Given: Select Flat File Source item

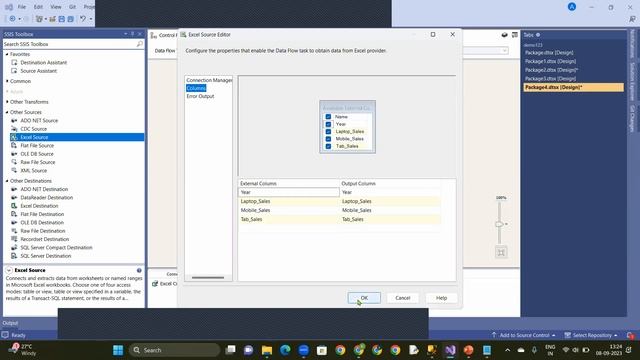Looking at the screenshot, I should click(37, 146).
